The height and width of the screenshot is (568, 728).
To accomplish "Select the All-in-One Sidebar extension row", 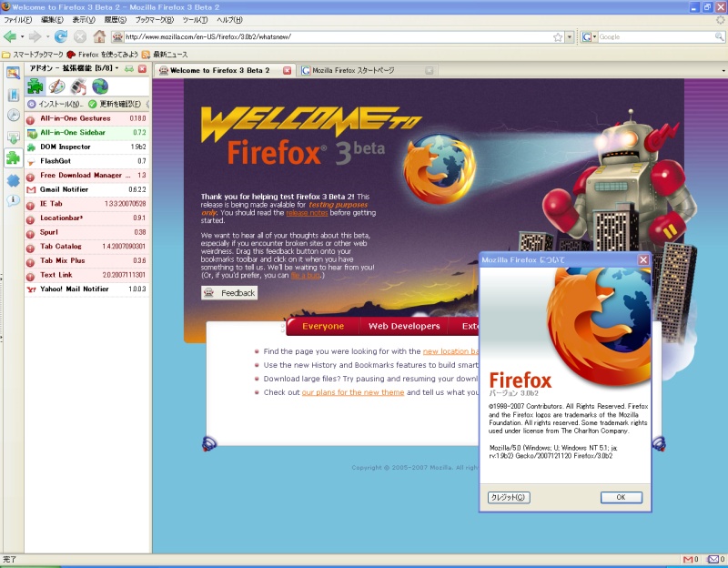I will (86, 133).
